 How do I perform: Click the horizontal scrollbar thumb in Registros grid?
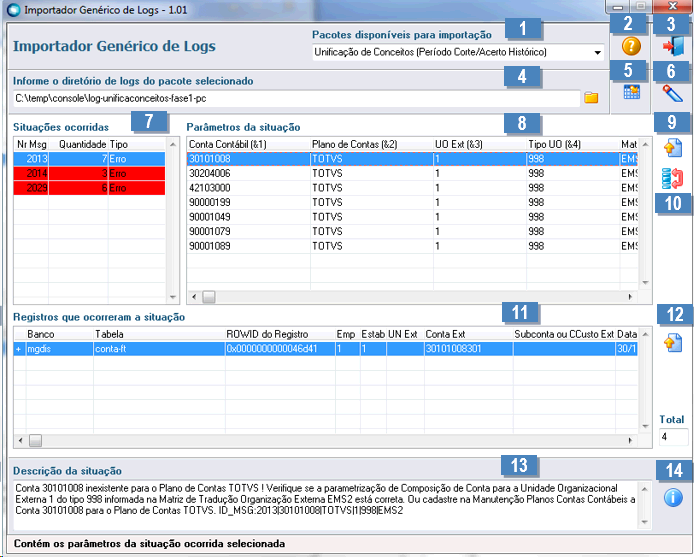click(35, 441)
